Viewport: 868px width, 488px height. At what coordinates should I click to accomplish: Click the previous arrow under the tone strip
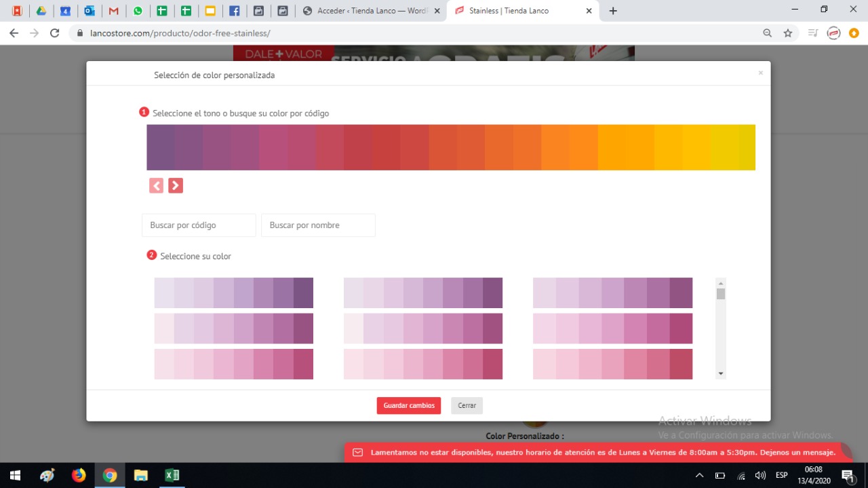(x=157, y=185)
